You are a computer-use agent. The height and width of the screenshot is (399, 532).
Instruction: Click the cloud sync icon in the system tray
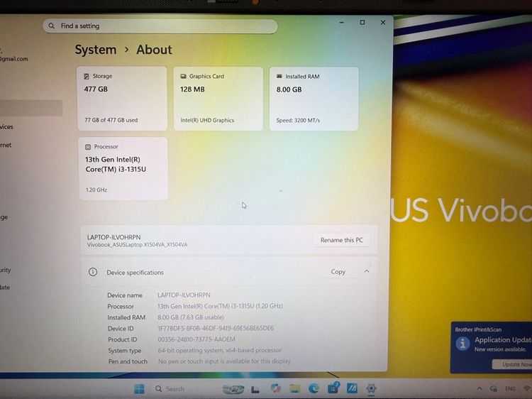(x=494, y=388)
